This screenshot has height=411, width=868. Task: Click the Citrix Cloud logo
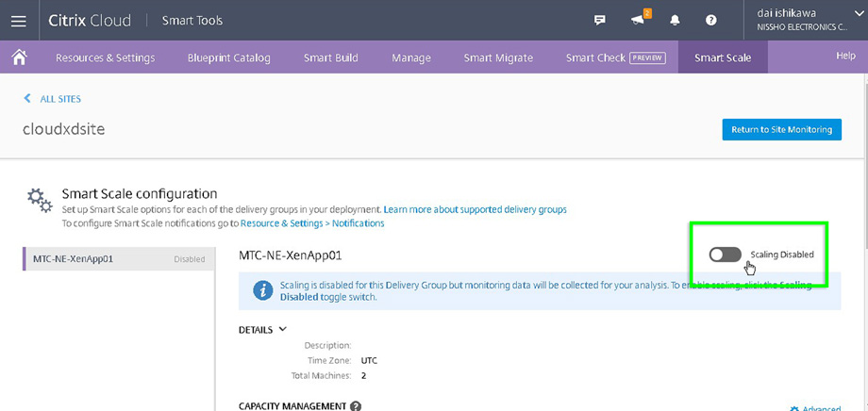[90, 21]
